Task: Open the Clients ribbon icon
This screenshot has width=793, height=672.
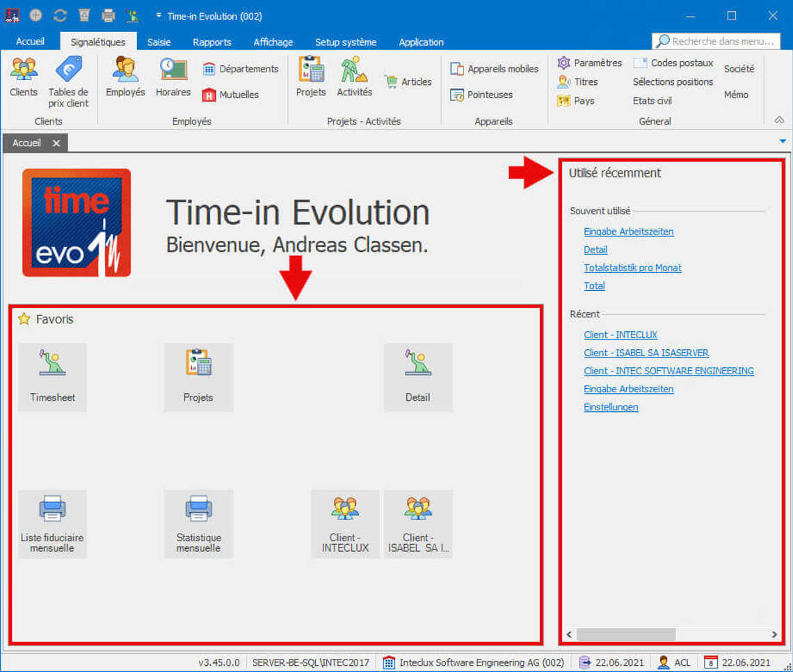Action: click(23, 77)
